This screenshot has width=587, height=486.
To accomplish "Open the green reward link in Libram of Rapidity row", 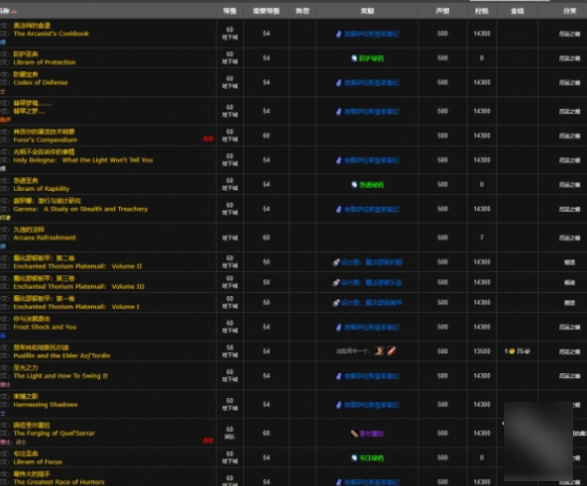I will point(371,185).
